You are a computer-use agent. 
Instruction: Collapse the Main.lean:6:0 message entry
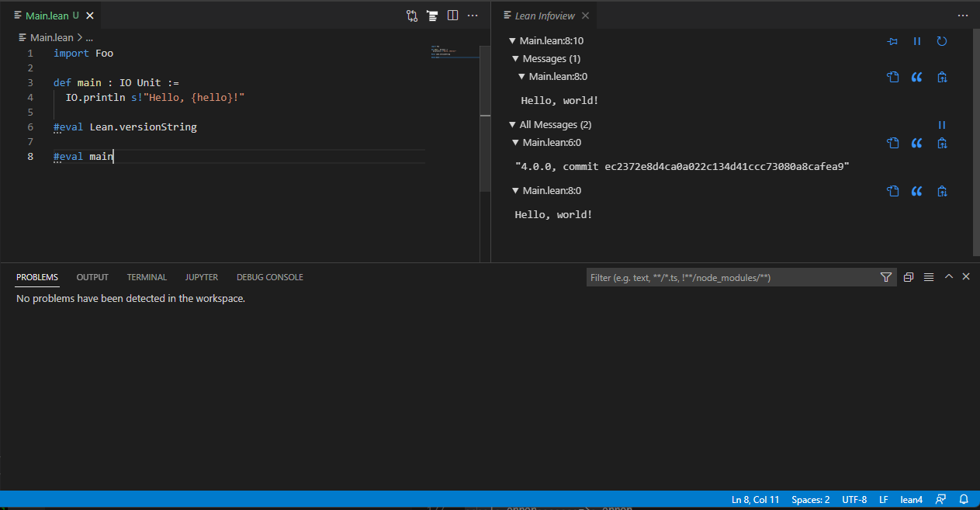pos(514,142)
